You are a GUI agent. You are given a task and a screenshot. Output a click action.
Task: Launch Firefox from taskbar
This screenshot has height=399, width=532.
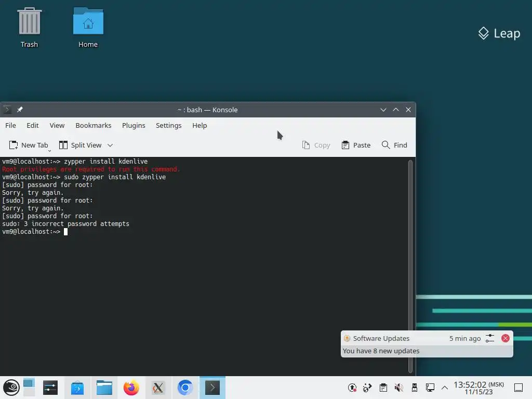click(131, 388)
